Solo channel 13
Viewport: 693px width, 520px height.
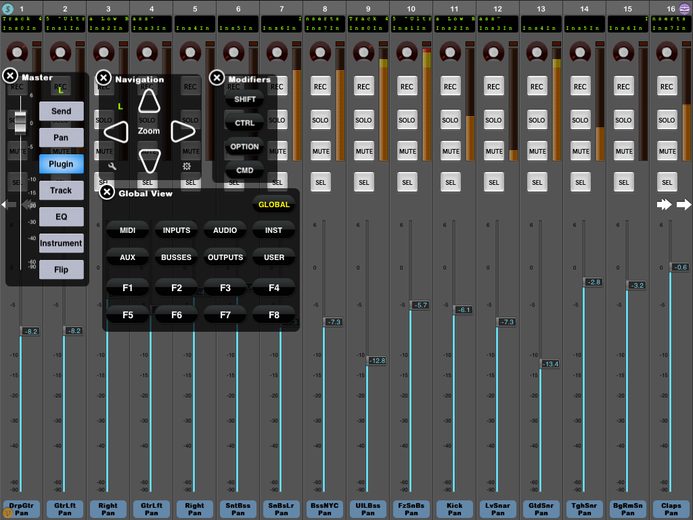coord(537,120)
